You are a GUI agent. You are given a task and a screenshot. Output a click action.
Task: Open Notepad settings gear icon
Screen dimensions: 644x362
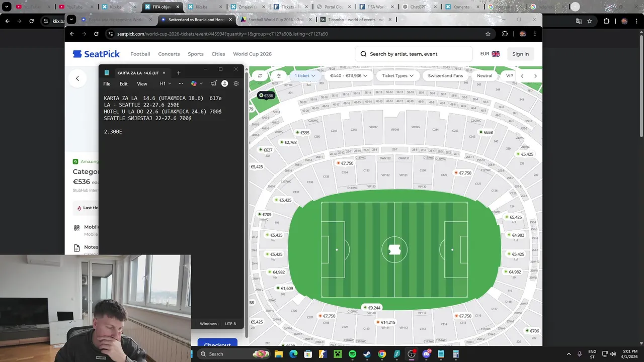tap(236, 83)
